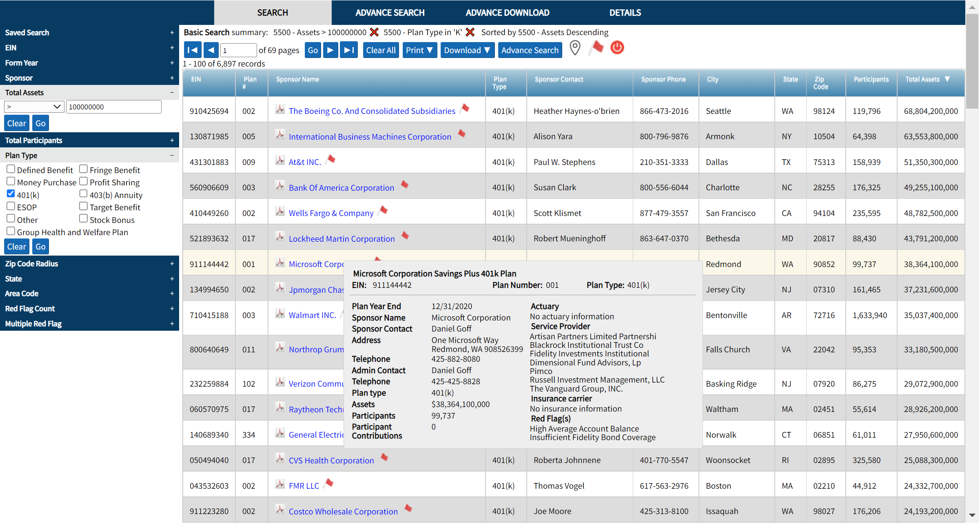The height and width of the screenshot is (523, 980).
Task: Check the ESOP checkbox
Action: (11, 206)
